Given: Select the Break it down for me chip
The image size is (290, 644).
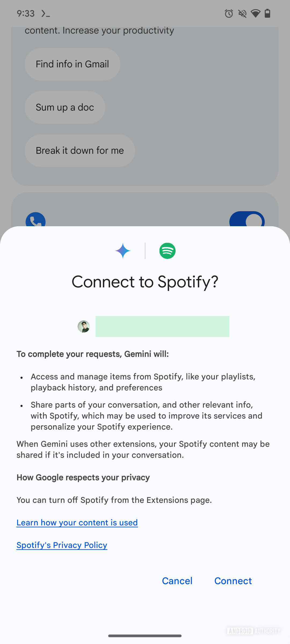Looking at the screenshot, I should coord(80,151).
